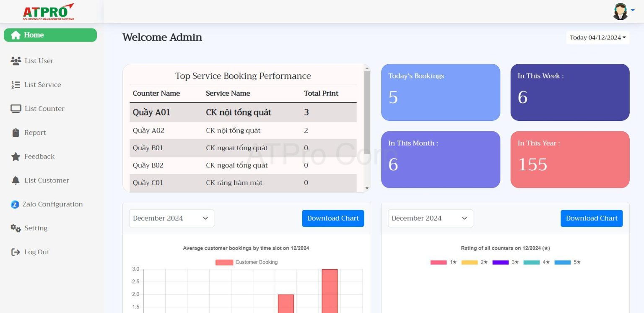This screenshot has height=313, width=644.
Task: Toggle the Customer Booking legend swatch
Action: pyautogui.click(x=224, y=262)
